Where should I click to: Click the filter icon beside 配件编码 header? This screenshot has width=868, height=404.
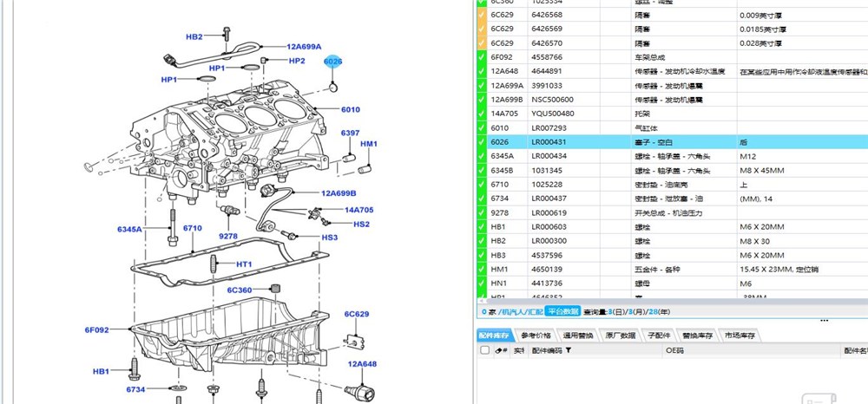(569, 350)
